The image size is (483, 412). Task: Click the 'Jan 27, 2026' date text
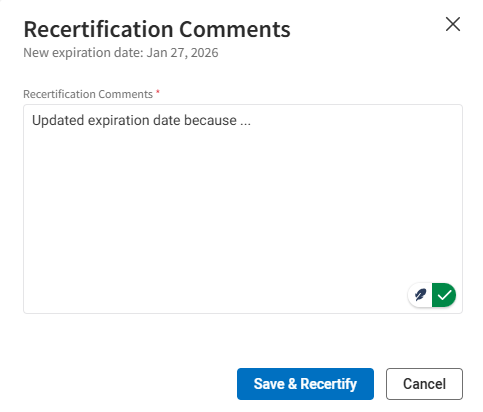pos(182,53)
